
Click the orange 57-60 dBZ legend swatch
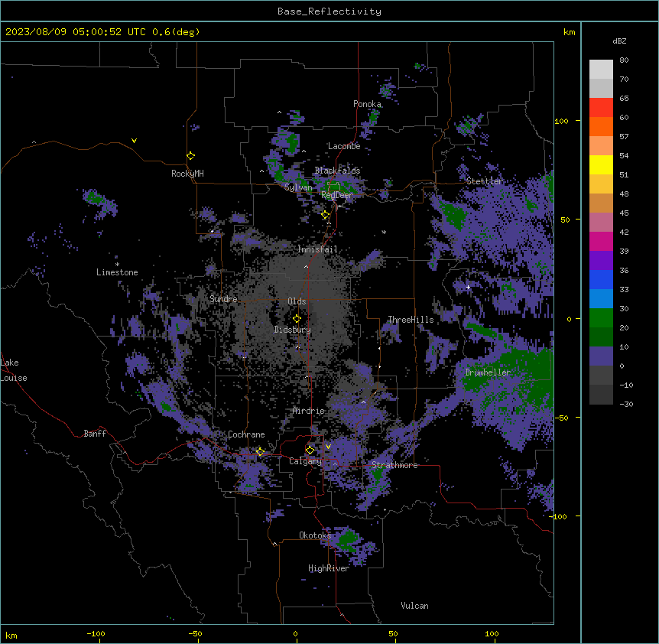tap(601, 126)
